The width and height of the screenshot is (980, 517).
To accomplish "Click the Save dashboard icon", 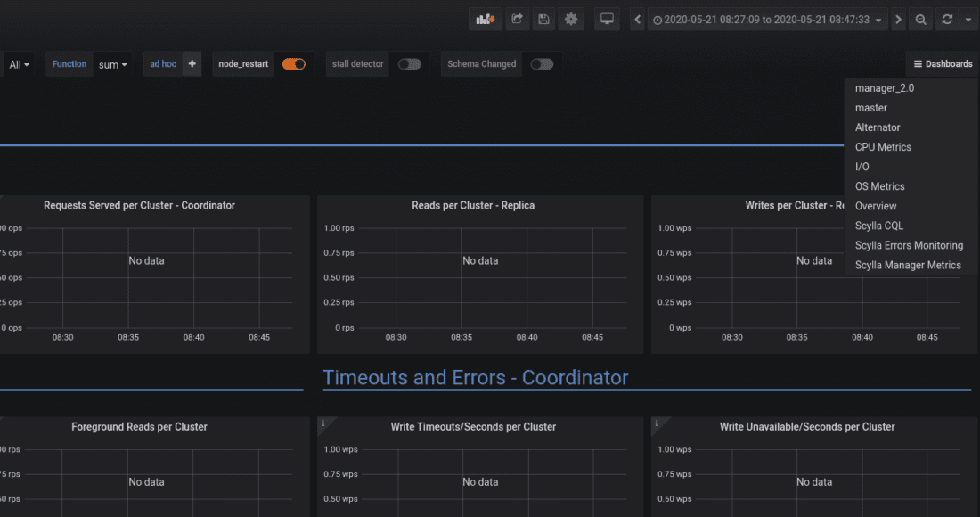I will coord(543,19).
